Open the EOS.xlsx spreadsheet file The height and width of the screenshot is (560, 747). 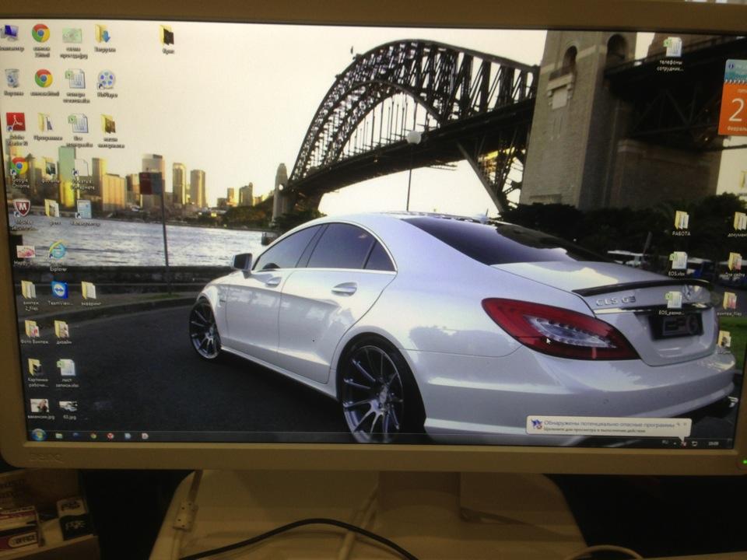tap(678, 261)
